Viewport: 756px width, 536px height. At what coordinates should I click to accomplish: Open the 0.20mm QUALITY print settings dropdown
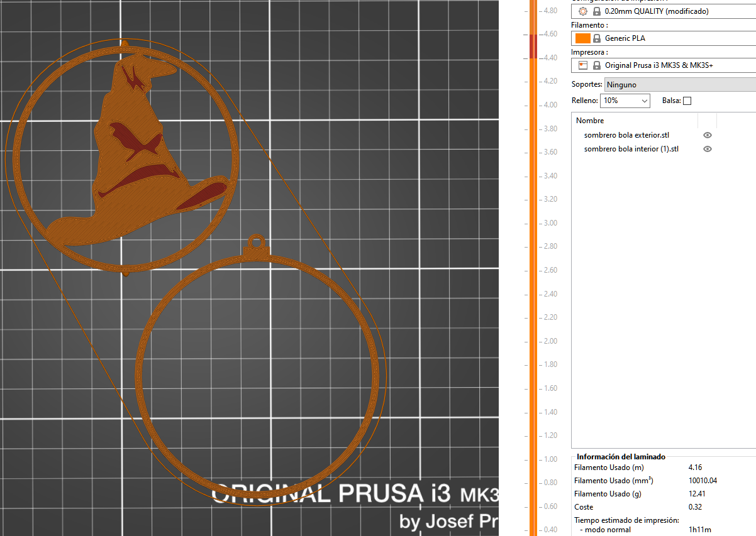pyautogui.click(x=664, y=11)
